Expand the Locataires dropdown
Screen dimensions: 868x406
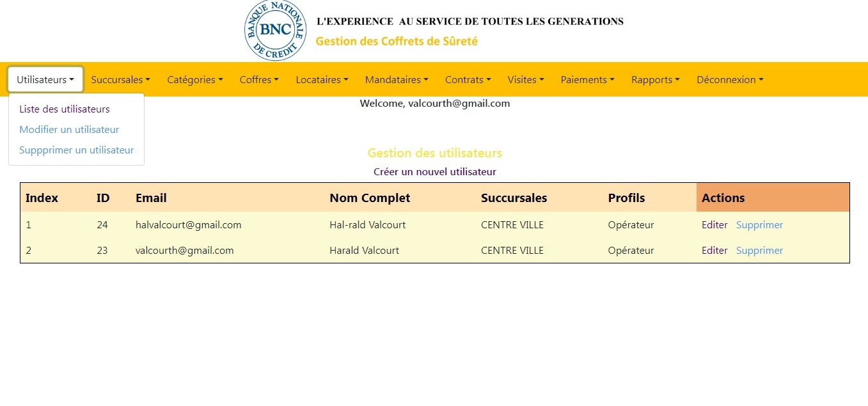(322, 80)
